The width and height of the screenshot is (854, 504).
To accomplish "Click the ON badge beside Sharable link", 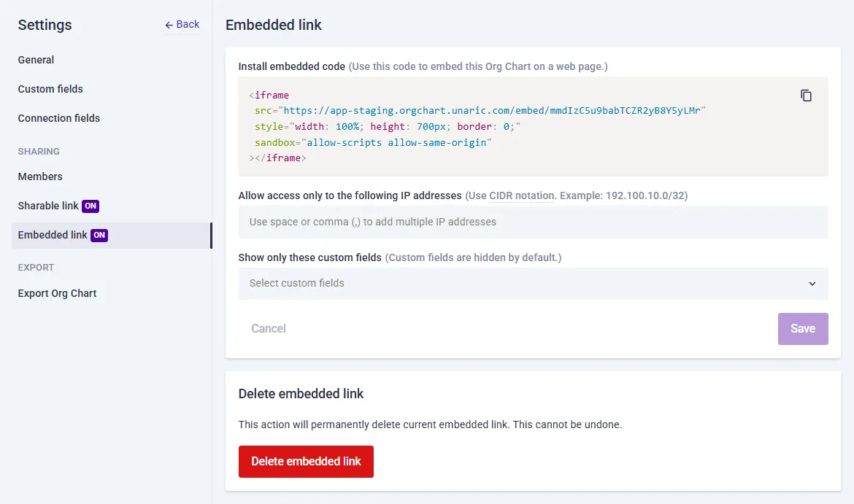I will point(91,206).
